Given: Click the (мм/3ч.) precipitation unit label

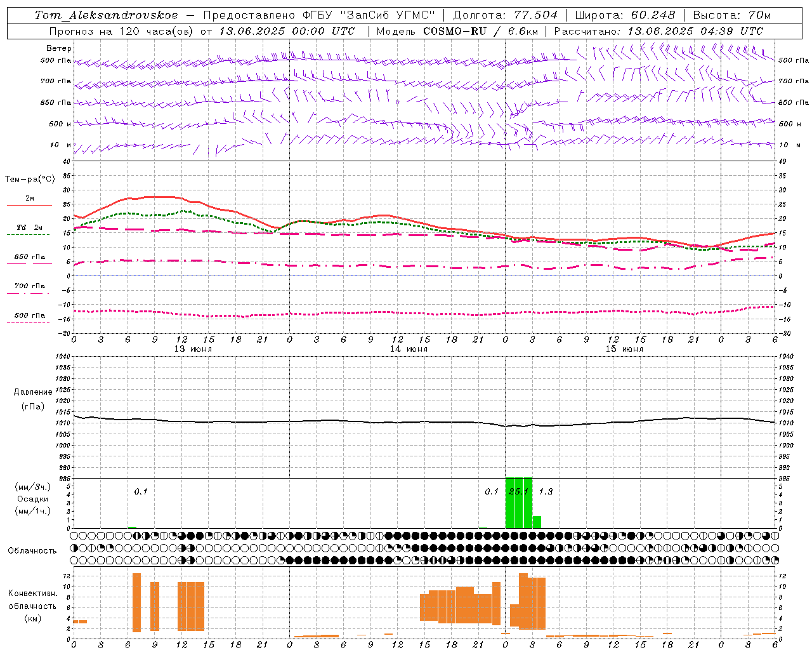Looking at the screenshot, I should [x=33, y=487].
